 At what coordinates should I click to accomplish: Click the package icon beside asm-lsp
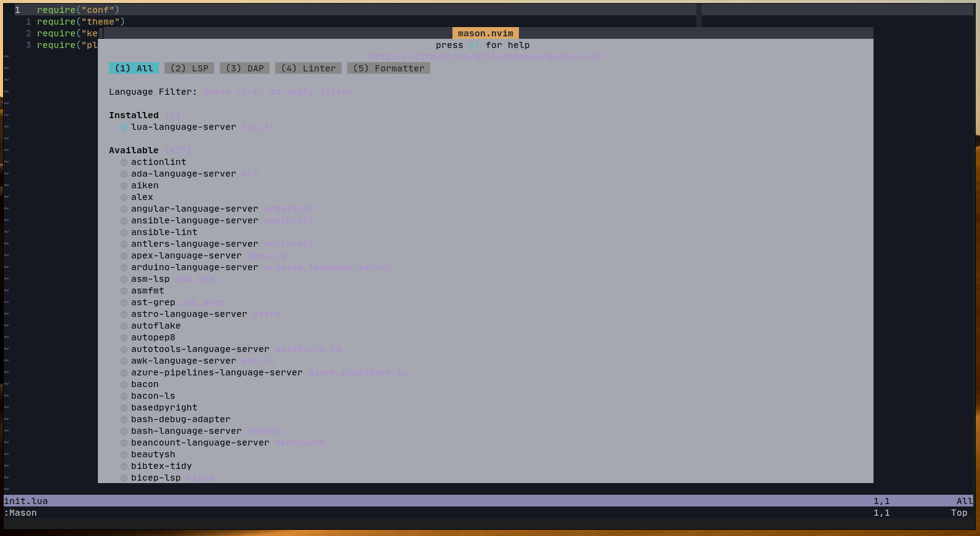point(124,279)
